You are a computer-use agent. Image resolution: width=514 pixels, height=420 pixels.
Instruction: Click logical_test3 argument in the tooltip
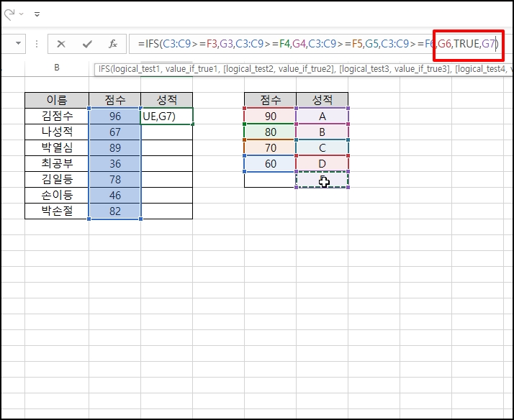coord(366,69)
